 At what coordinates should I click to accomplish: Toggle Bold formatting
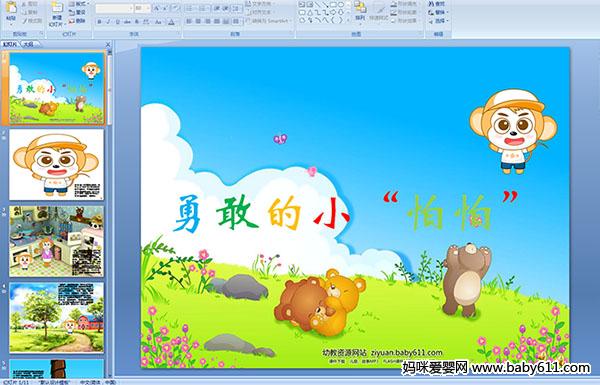[100, 22]
